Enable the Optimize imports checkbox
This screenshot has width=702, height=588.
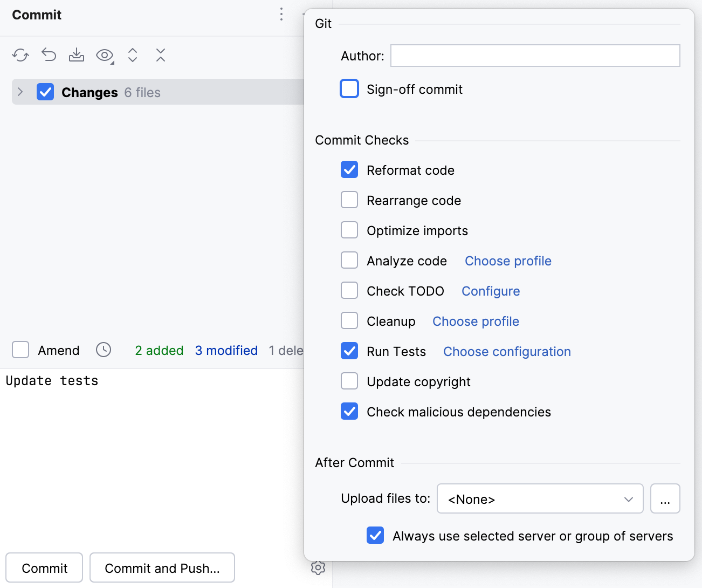click(349, 230)
